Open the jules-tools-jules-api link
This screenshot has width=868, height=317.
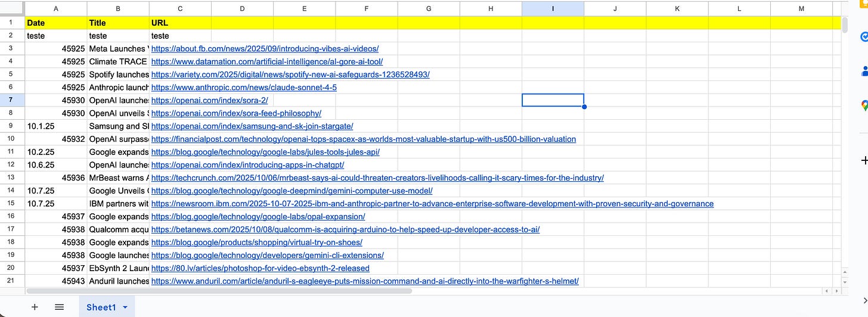265,152
